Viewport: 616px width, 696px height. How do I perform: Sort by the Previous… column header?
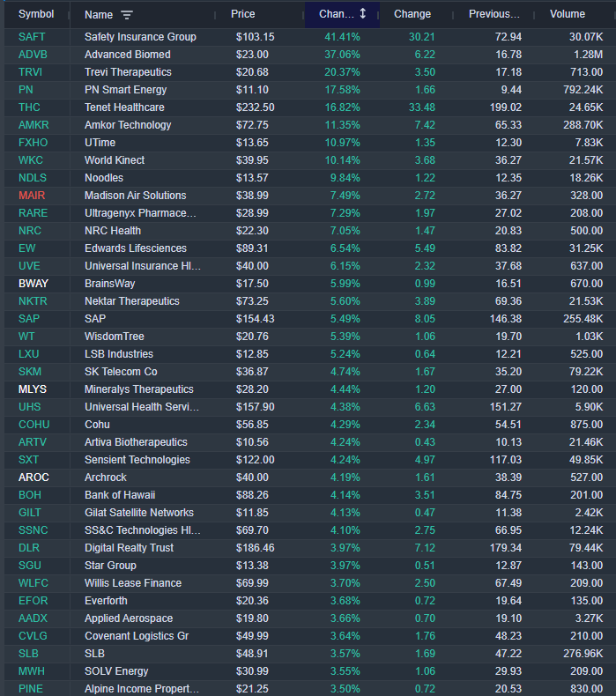tap(494, 14)
